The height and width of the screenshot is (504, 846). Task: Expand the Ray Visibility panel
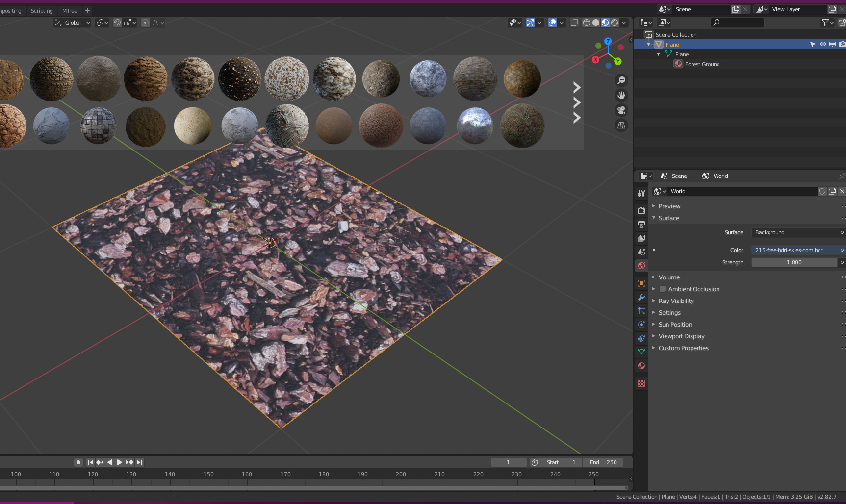[x=676, y=301]
